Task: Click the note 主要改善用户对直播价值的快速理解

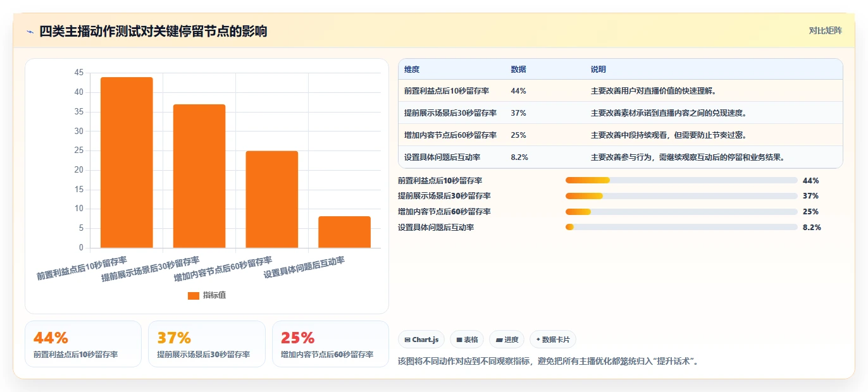Action: 654,91
